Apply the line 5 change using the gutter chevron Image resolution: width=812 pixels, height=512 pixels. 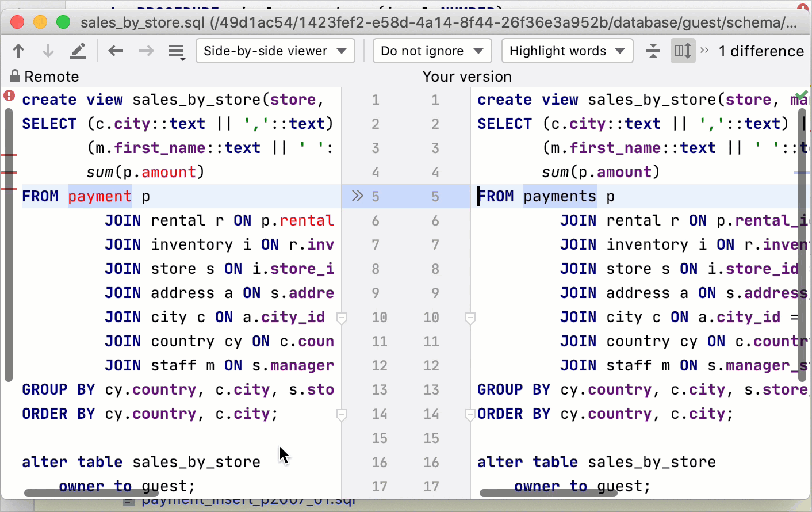coord(358,196)
